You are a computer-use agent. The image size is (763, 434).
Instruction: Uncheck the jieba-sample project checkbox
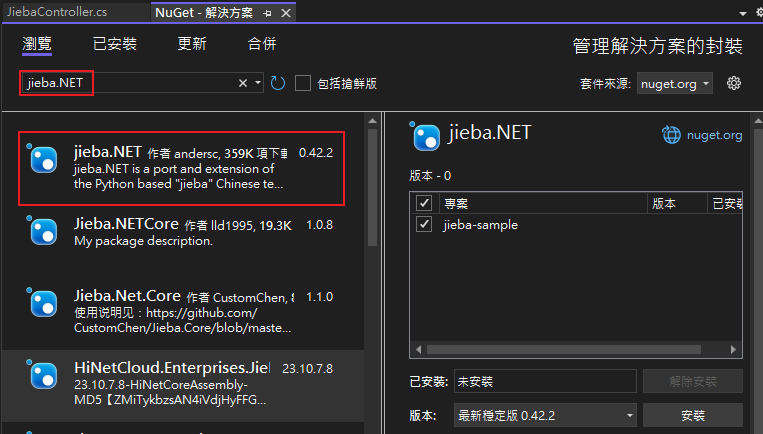pyautogui.click(x=424, y=224)
